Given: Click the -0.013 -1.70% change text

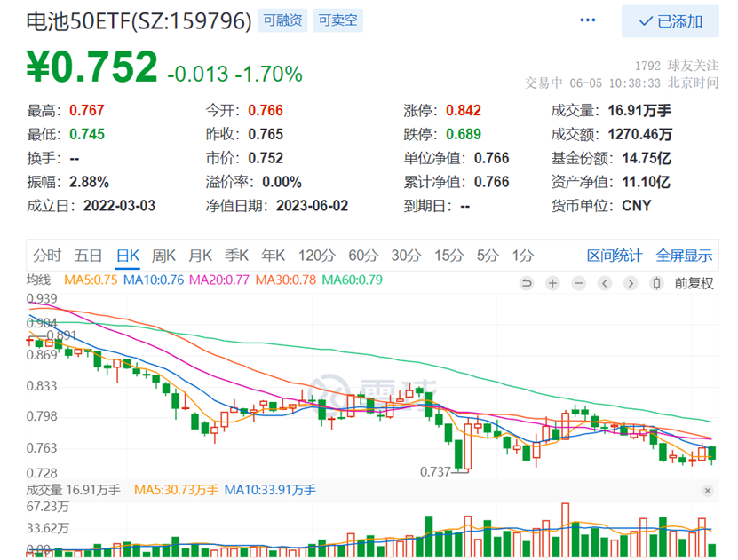Looking at the screenshot, I should (x=234, y=74).
